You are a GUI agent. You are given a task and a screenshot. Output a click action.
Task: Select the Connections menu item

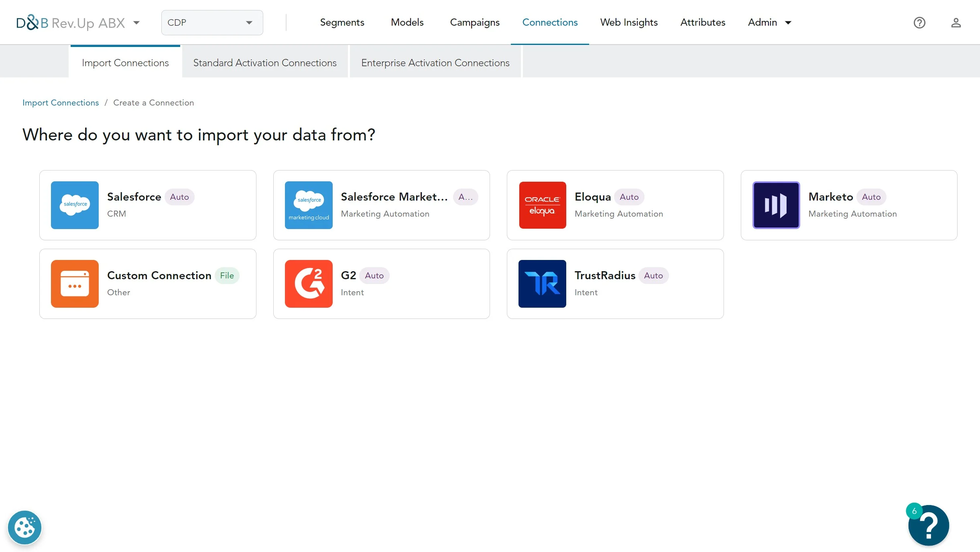(550, 22)
